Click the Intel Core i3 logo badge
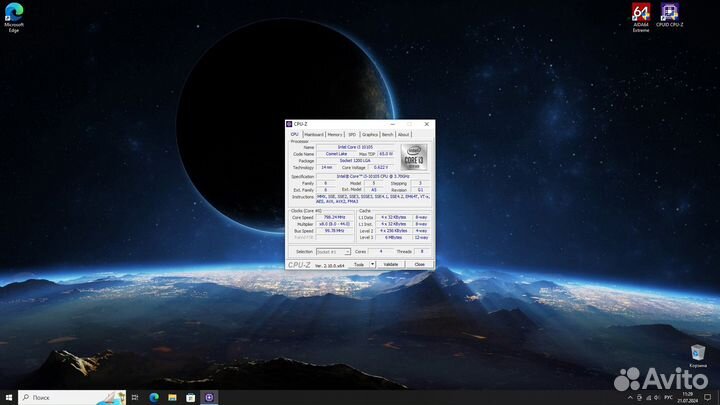Screen dimensions: 720x405 414,158
